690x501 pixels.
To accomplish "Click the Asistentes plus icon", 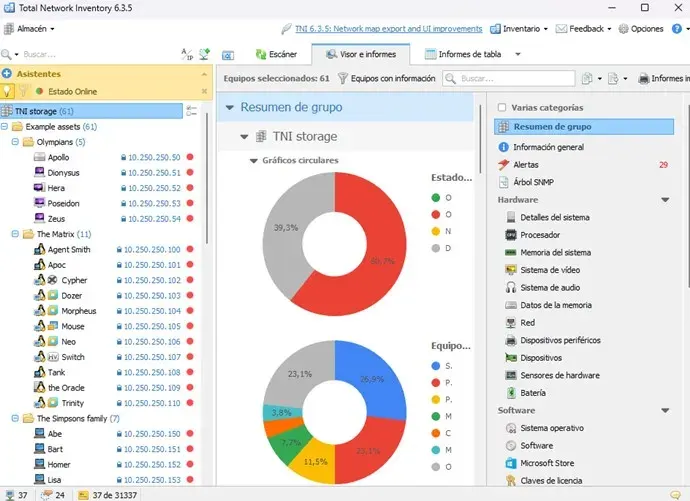I will [7, 73].
